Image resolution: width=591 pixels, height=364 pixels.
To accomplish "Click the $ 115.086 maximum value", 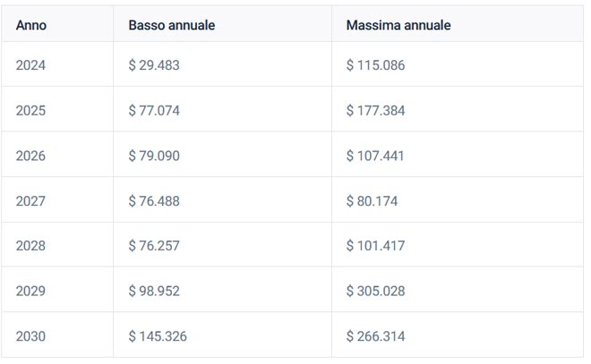I will pos(375,66).
